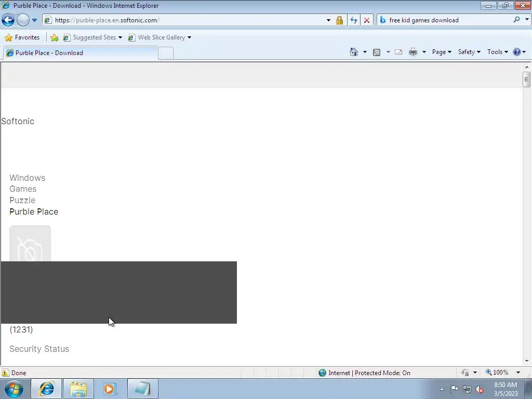
Task: Click the Action Center flag icon
Action: point(454,389)
